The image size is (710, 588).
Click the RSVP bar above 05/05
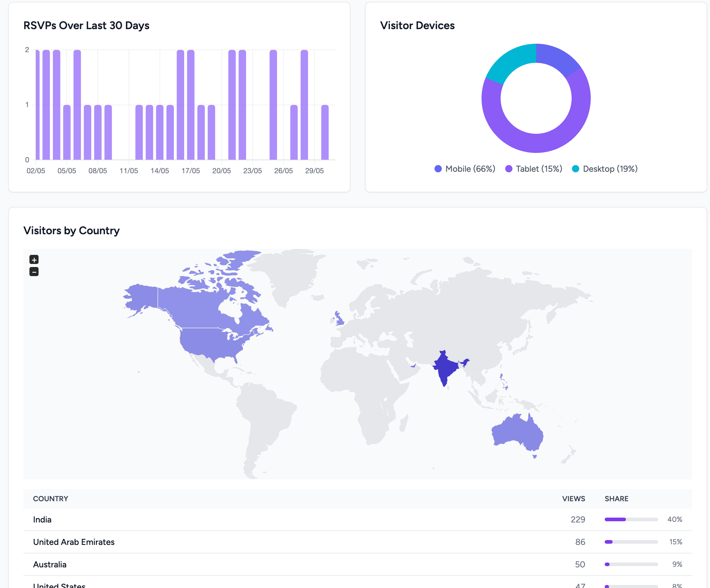point(67,132)
